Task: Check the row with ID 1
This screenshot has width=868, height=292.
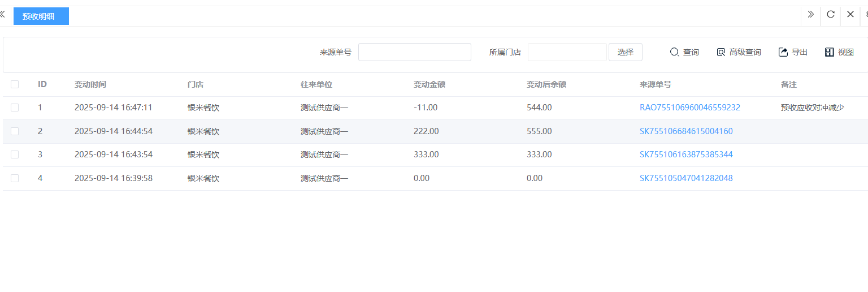Action: [x=15, y=108]
